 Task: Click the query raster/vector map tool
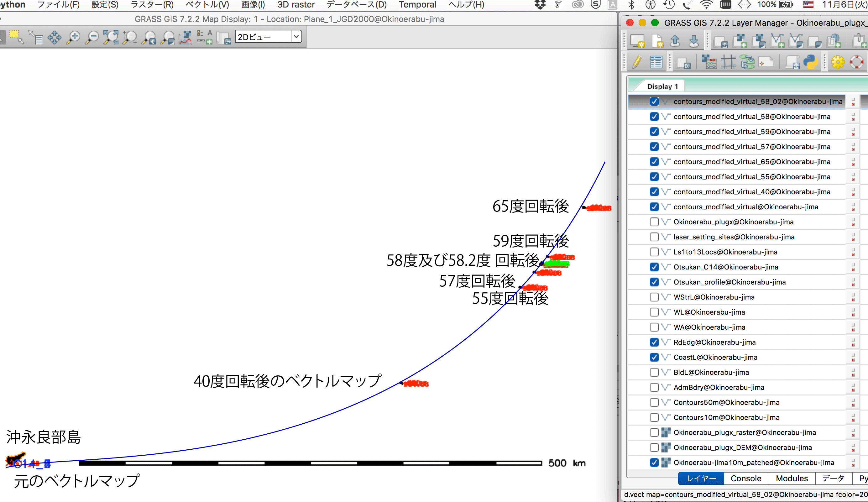[36, 37]
